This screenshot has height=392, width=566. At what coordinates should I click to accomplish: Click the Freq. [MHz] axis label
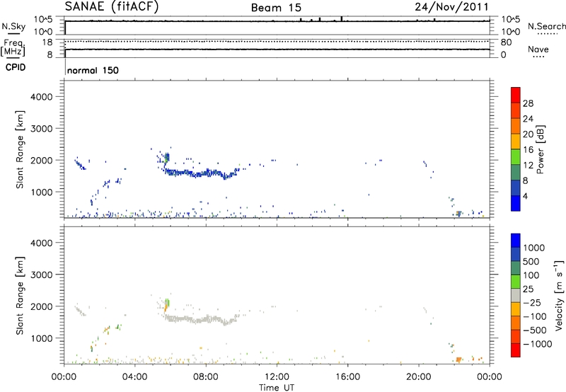(x=13, y=47)
